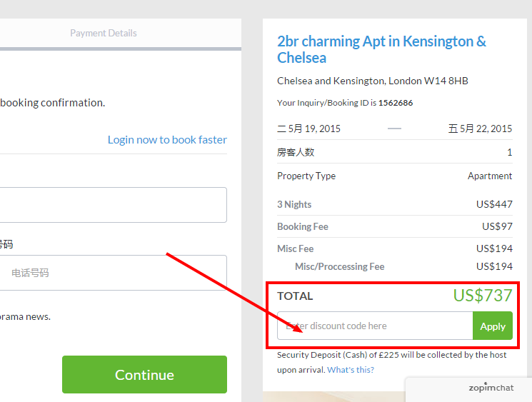Select the Booking ID number 1562686

396,103
